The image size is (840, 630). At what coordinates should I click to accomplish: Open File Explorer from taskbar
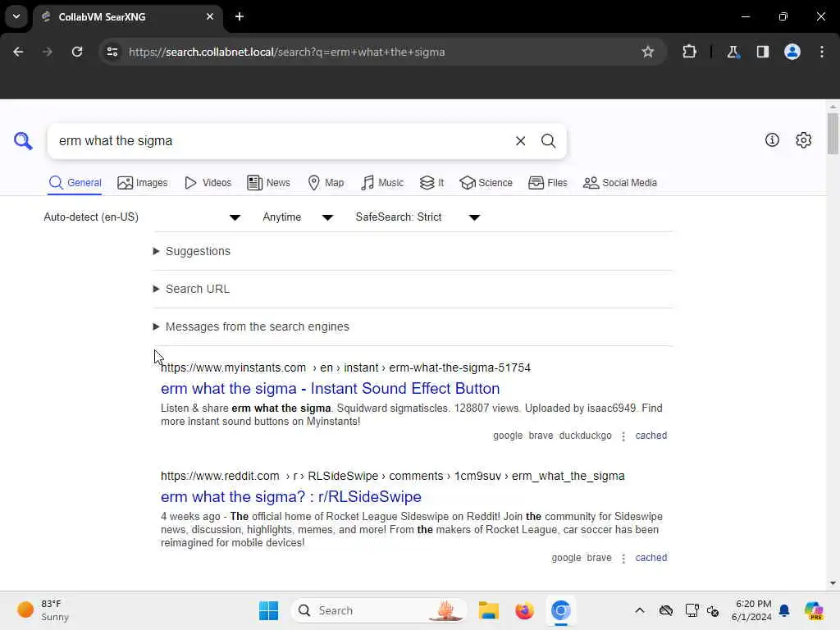489,610
